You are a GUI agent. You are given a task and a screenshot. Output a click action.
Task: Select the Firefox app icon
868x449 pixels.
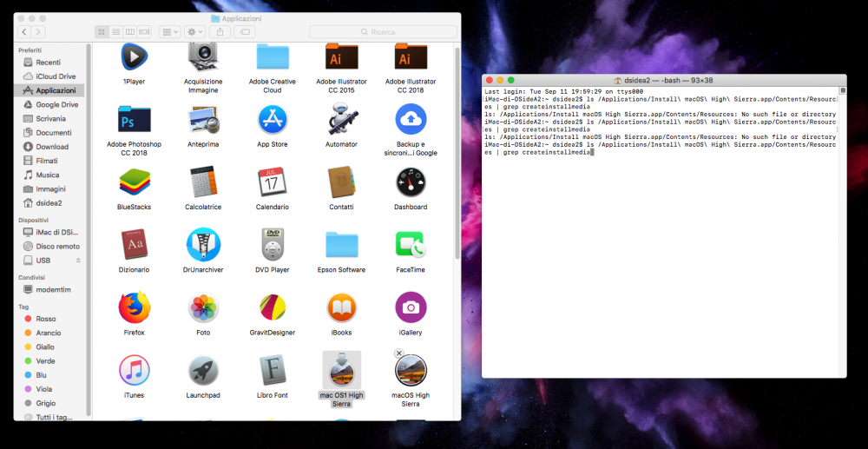[134, 307]
